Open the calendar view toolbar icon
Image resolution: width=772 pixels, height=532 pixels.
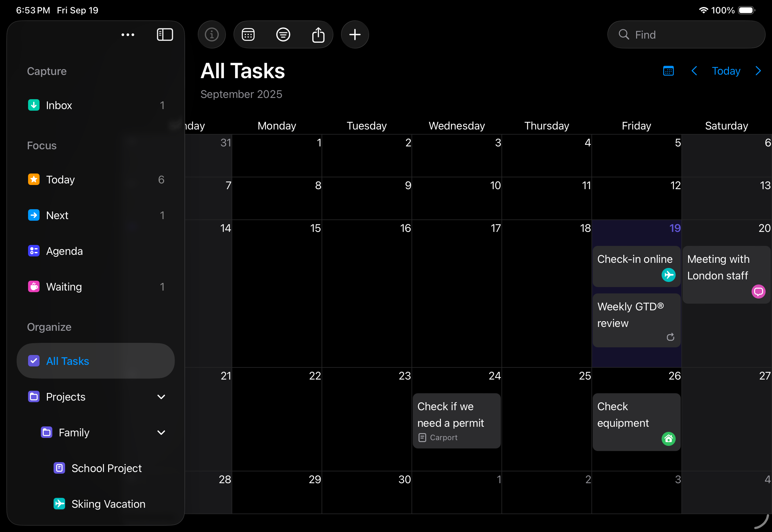click(248, 35)
